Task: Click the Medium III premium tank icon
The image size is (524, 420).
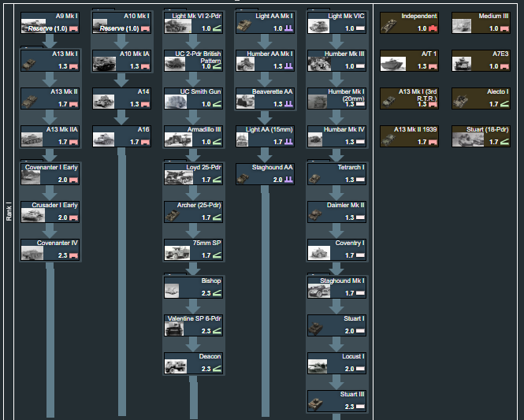Action: (463, 26)
